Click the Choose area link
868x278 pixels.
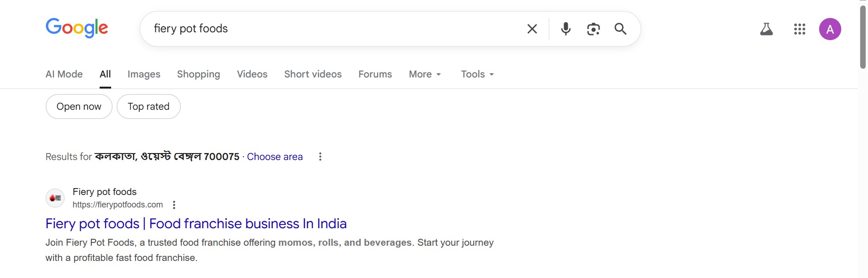point(275,157)
